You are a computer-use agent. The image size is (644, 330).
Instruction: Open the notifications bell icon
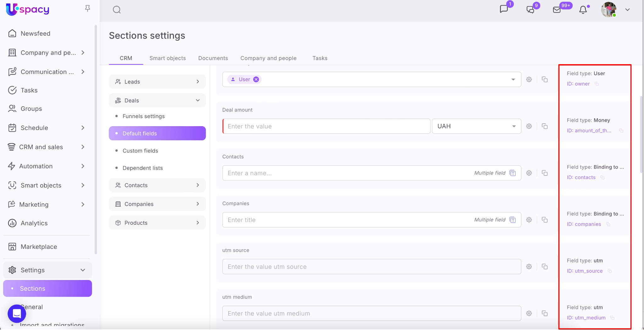(583, 10)
